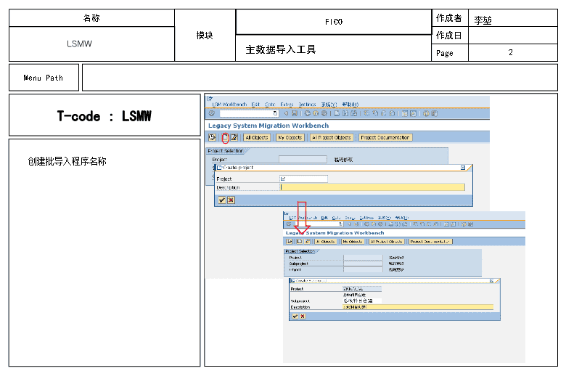Screen dimensions: 566x392
Task: Click Object field in smaller window Project Selection
Action: [x=363, y=269]
